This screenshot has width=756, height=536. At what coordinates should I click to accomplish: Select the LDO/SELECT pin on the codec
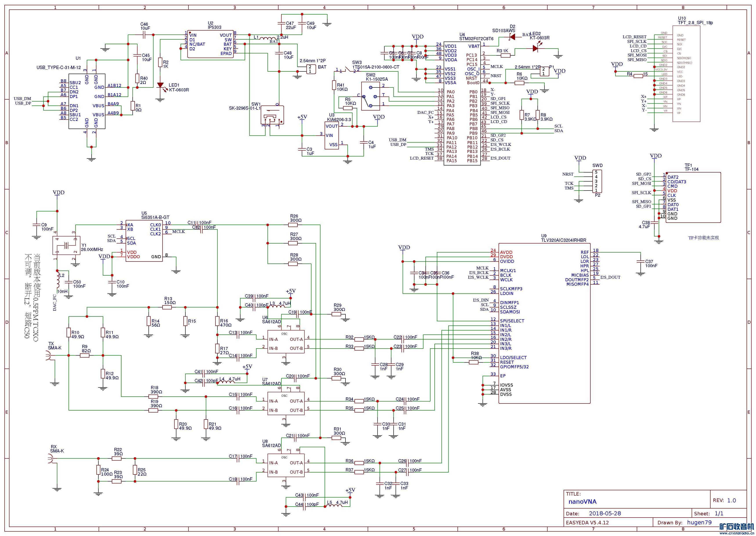(513, 358)
